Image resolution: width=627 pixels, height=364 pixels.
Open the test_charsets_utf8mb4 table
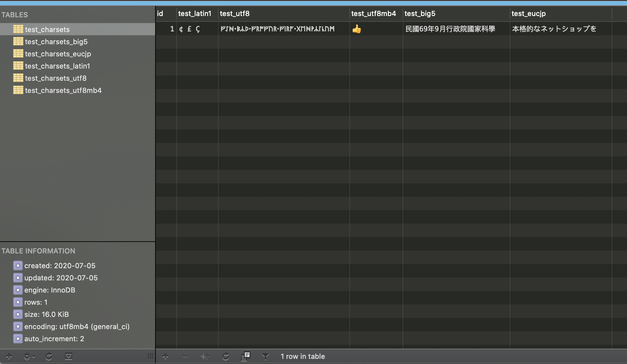63,90
